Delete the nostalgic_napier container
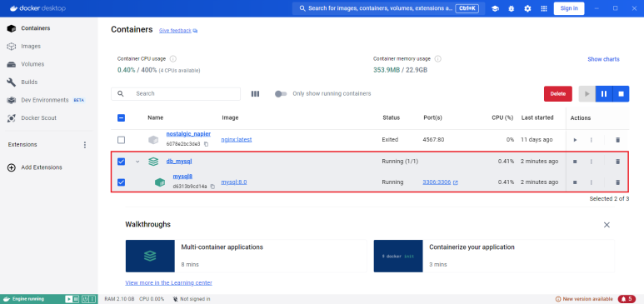The image size is (644, 304). [617, 140]
